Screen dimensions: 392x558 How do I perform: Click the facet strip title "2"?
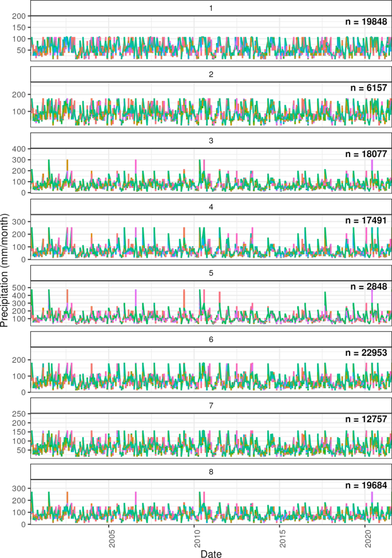(211, 74)
